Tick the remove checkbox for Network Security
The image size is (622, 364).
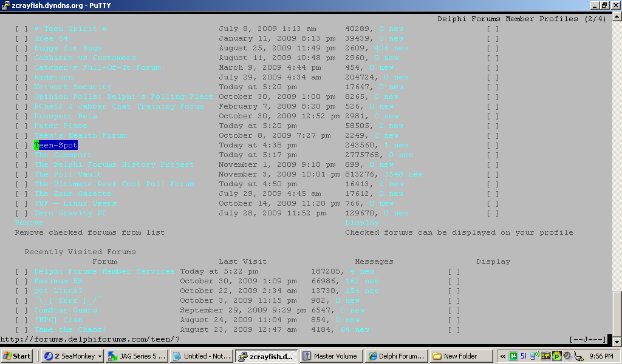click(x=21, y=87)
